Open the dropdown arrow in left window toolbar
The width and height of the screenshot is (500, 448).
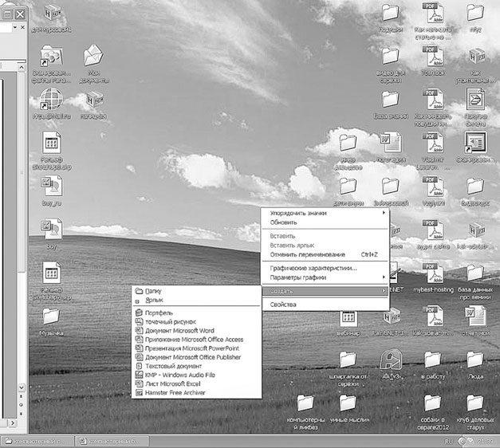point(14,28)
